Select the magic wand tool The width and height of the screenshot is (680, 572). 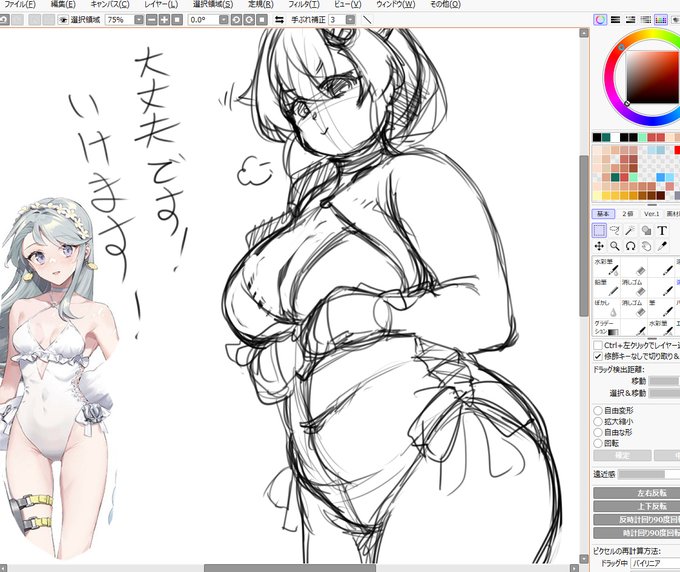[630, 230]
